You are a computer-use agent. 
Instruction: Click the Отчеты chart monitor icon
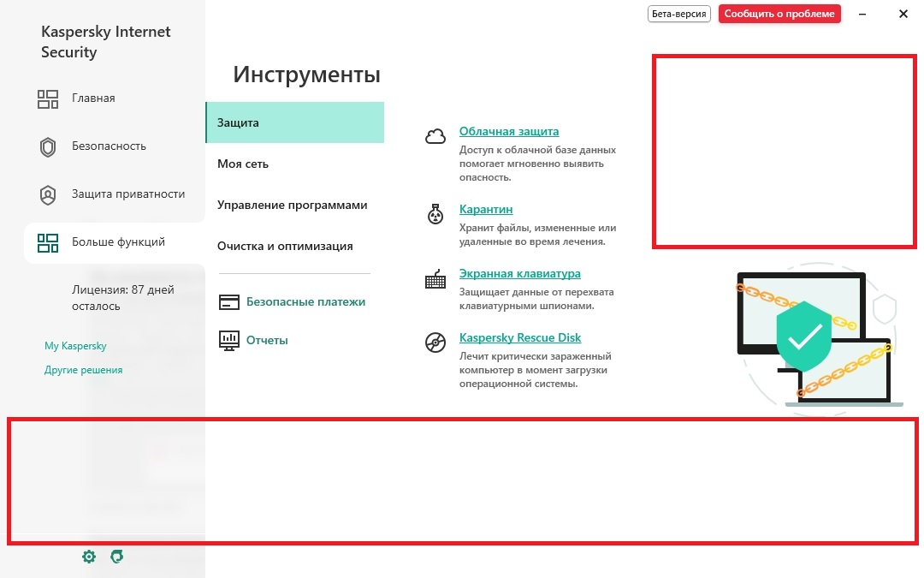(x=229, y=340)
